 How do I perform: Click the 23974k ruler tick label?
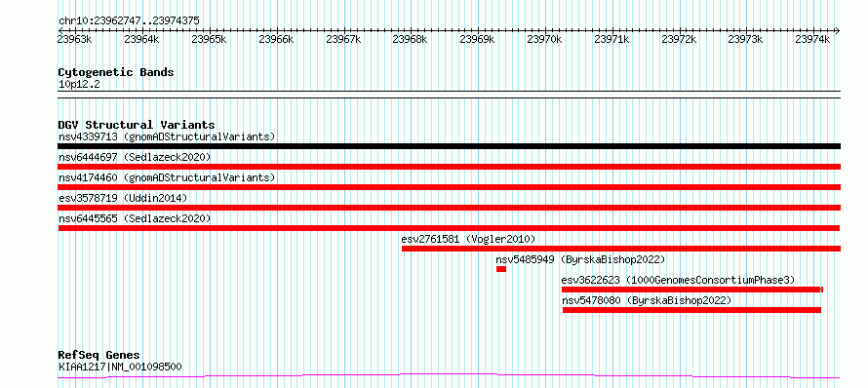(812, 39)
